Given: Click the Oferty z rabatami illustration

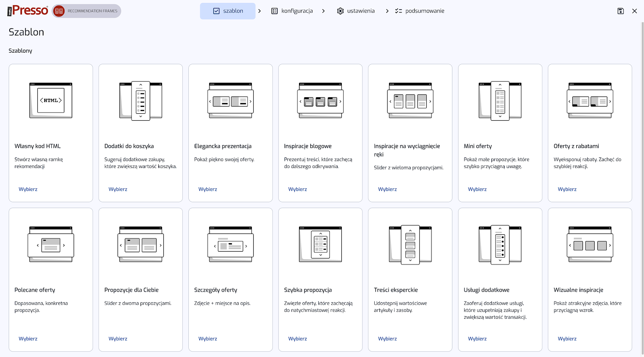Looking at the screenshot, I should [590, 101].
